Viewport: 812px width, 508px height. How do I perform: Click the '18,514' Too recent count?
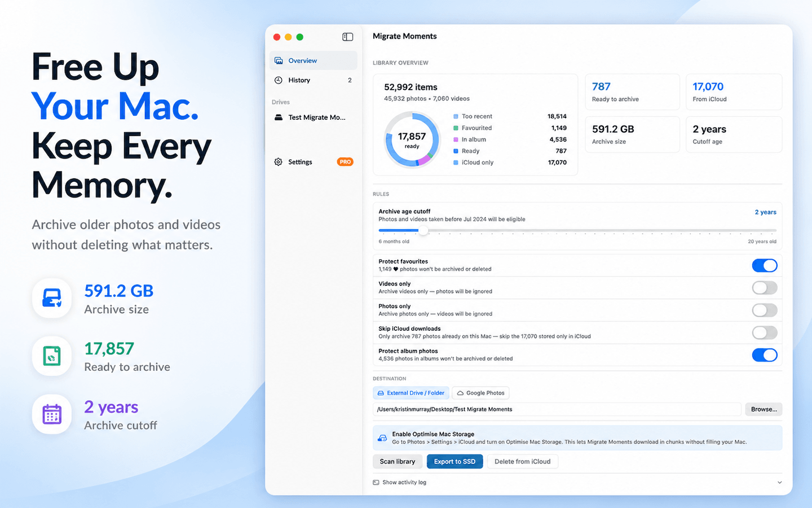click(557, 116)
